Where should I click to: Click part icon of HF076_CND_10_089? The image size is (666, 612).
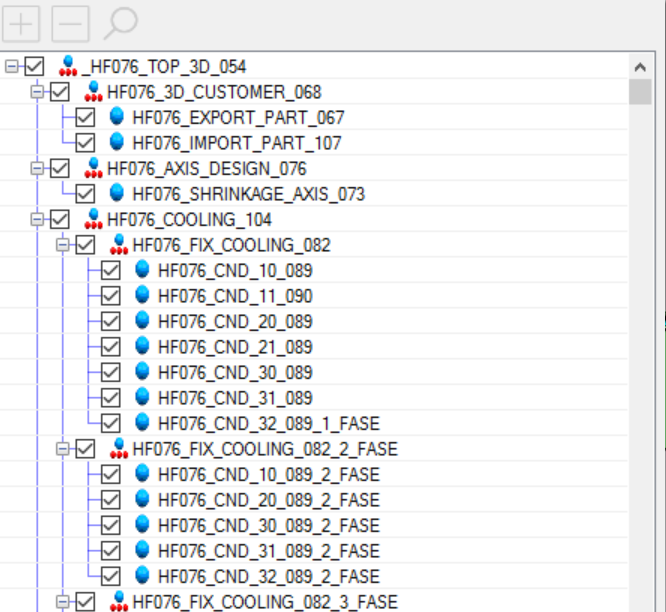(x=142, y=269)
